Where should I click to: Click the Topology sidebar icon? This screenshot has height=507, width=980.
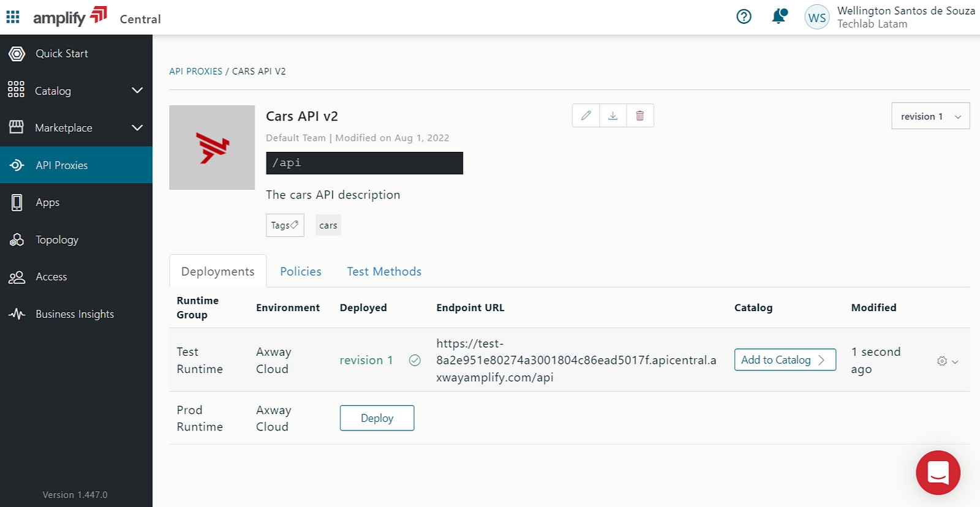click(17, 239)
